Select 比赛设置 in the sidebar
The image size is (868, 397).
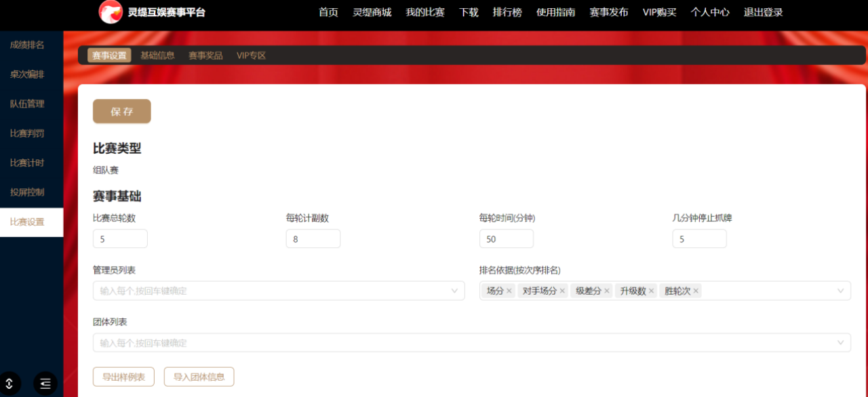click(31, 222)
